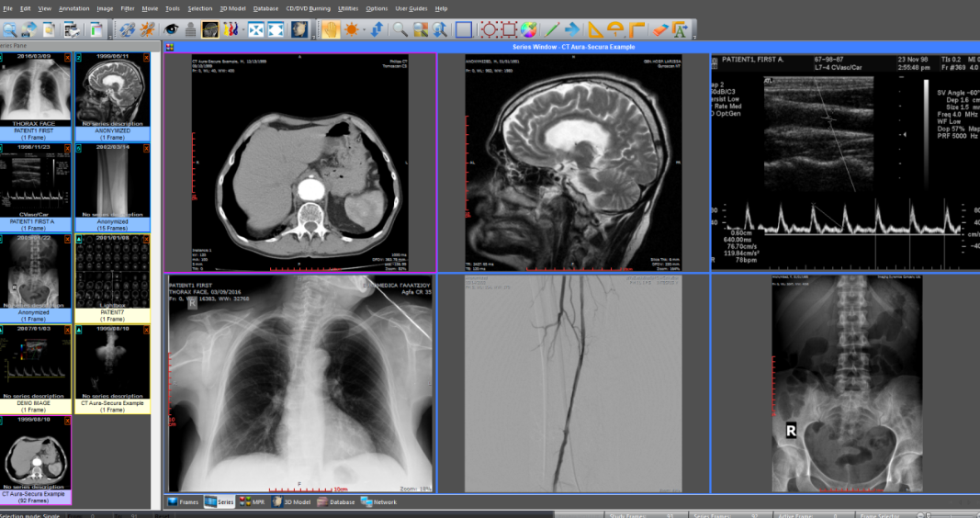The width and height of the screenshot is (980, 518).
Task: Switch to the 3D Model bottom tab
Action: tap(291, 501)
